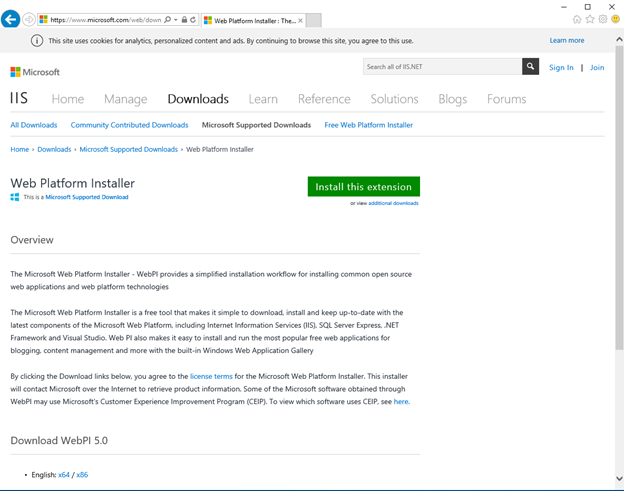Open the Forums navigation item
The image size is (624, 491).
click(x=506, y=99)
